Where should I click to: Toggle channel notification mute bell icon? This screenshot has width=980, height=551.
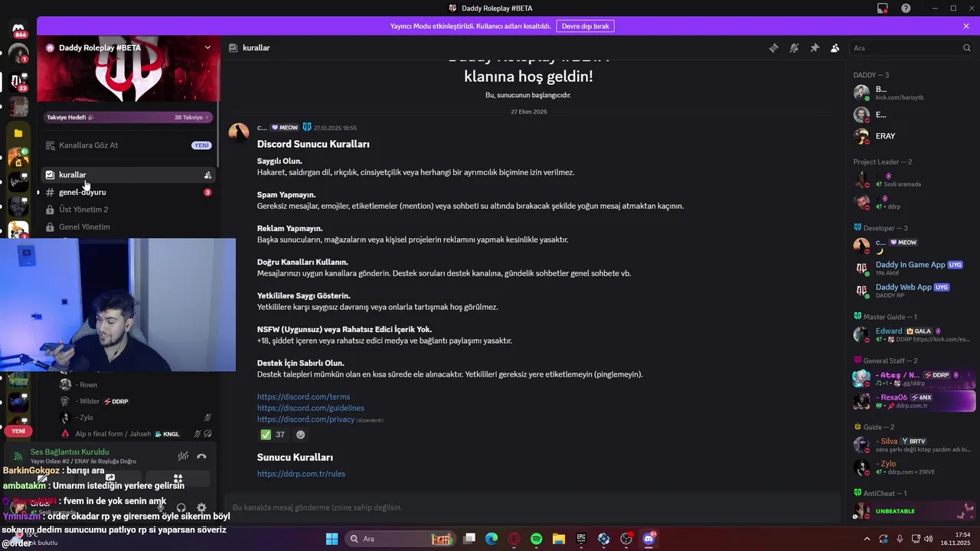[x=794, y=47]
